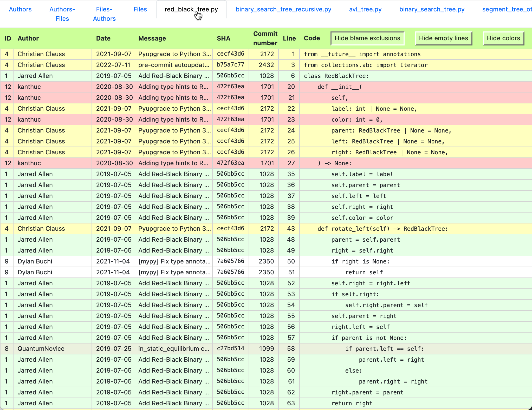Click 'self.label = label' code line
Viewport: 532px width, 410px height.
coord(362,174)
